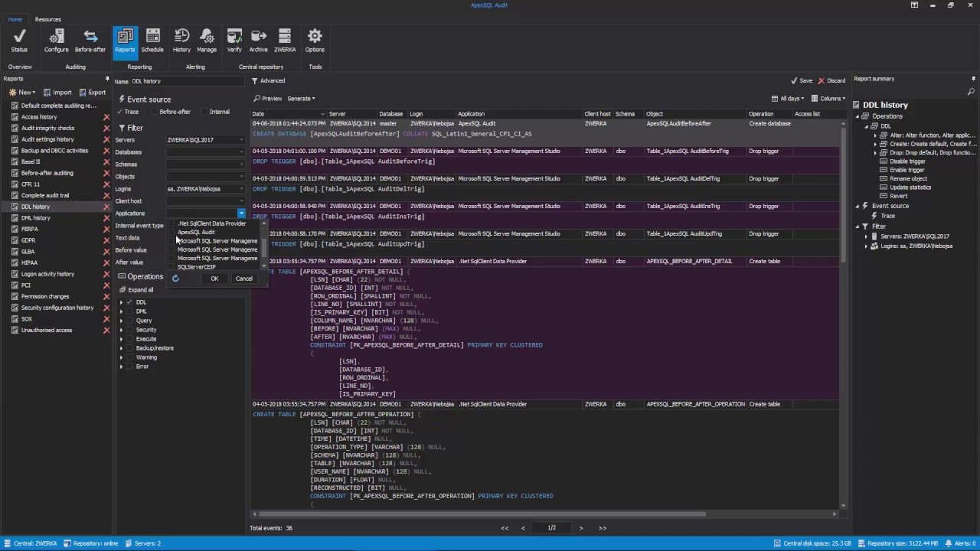Refresh the Applications filter list
The width and height of the screenshot is (980, 551).
[x=175, y=279]
